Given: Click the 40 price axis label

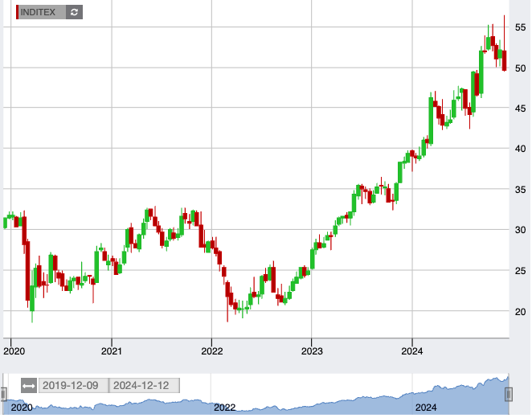Looking at the screenshot, I should (521, 149).
